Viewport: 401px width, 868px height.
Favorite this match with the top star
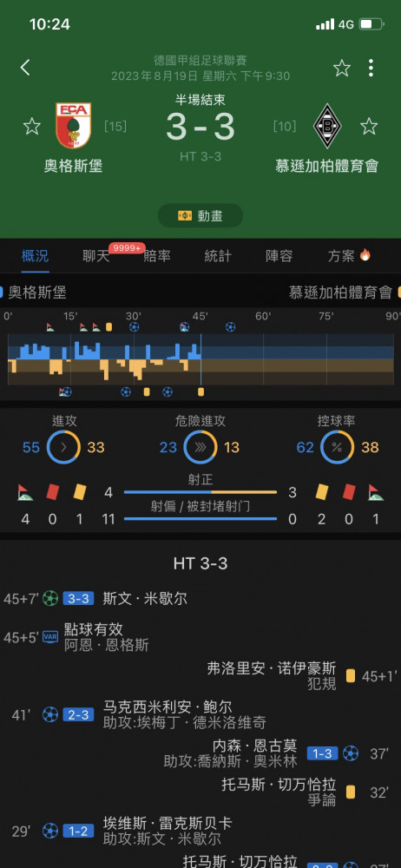coord(342,68)
